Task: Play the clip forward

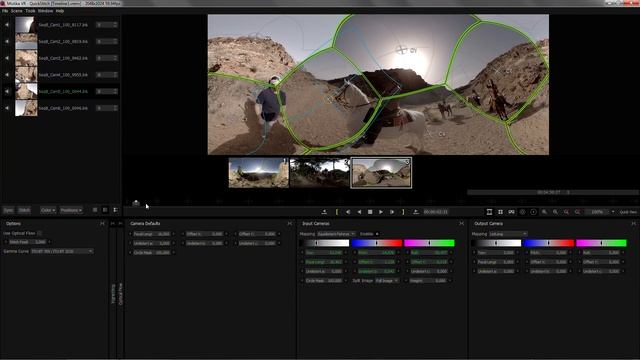Action: 381,212
